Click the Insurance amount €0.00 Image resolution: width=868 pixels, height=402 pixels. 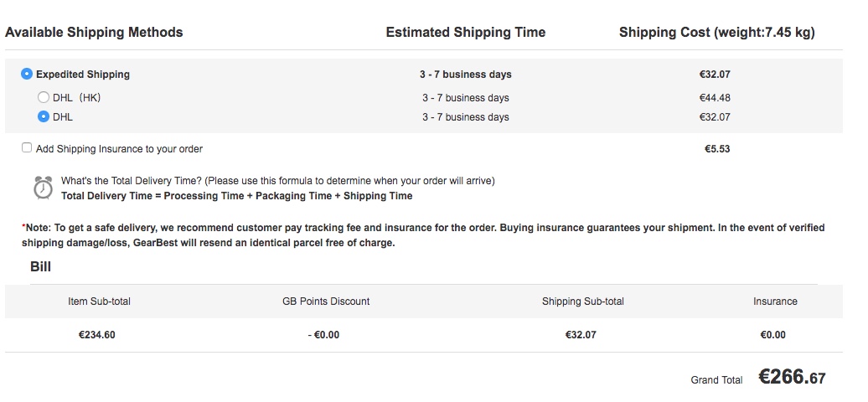(x=772, y=334)
